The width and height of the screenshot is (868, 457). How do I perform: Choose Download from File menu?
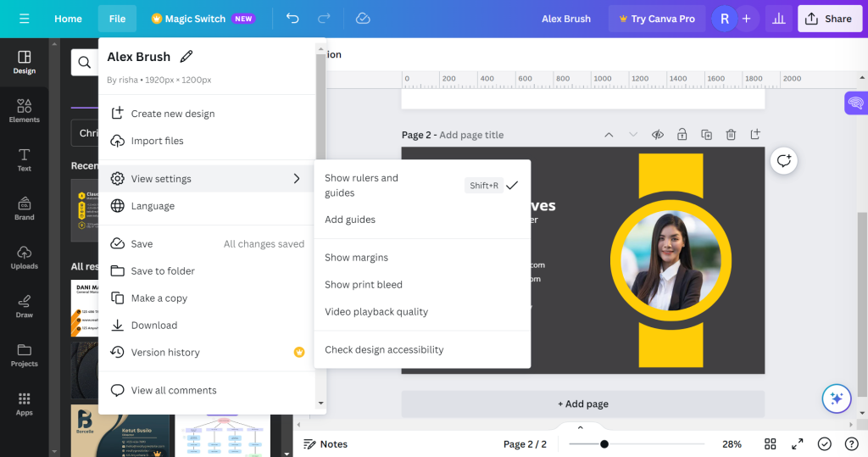coord(207,326)
